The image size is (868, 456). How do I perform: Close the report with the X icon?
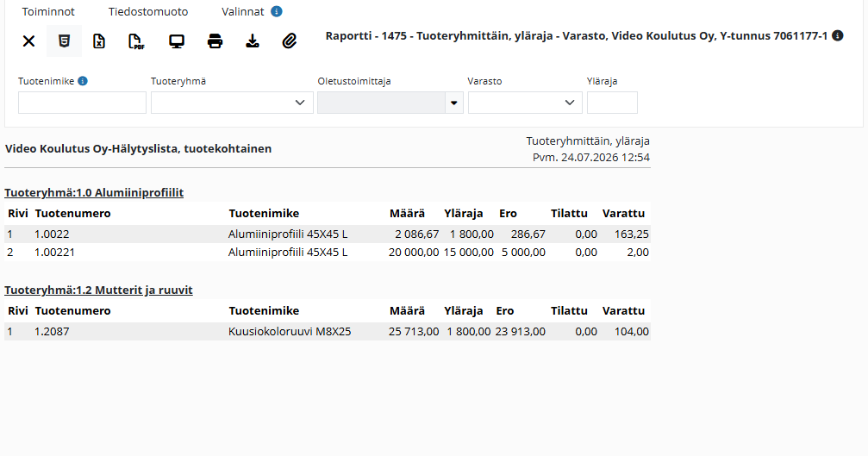click(x=28, y=41)
